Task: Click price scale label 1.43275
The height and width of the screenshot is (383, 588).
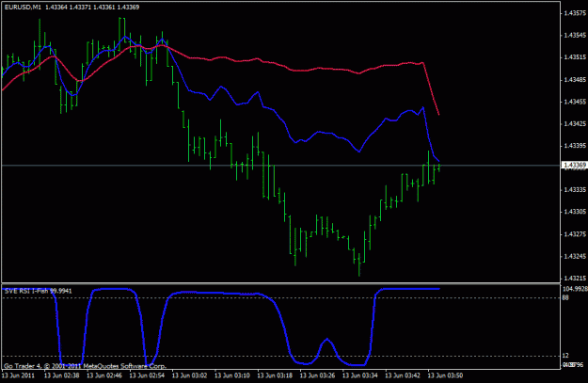Action: pyautogui.click(x=575, y=234)
